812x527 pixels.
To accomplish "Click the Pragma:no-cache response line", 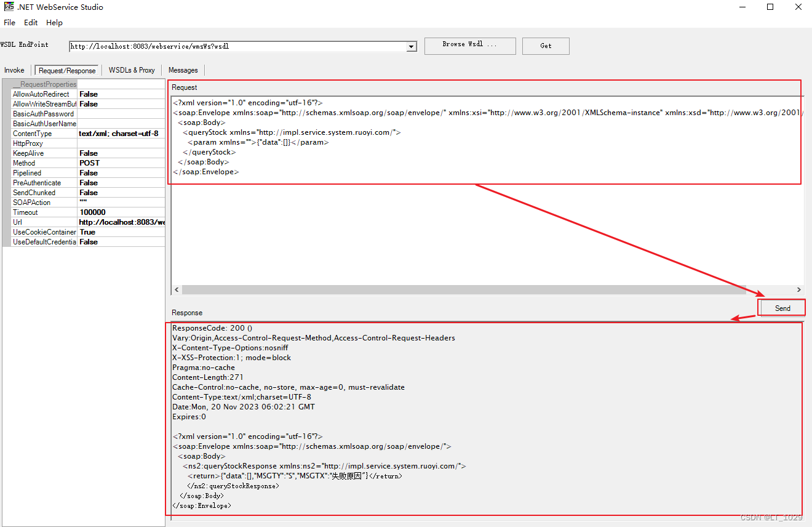I will pyautogui.click(x=203, y=368).
